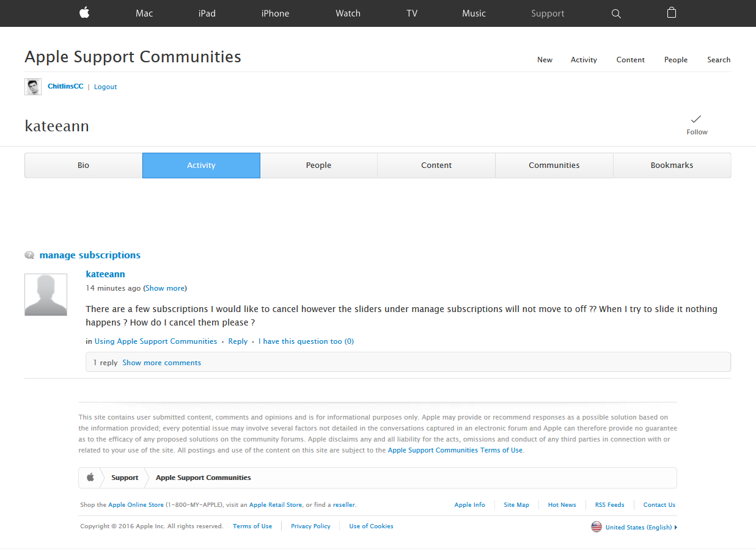Click the Follow checkmark icon
The height and width of the screenshot is (549, 756).
(x=696, y=118)
